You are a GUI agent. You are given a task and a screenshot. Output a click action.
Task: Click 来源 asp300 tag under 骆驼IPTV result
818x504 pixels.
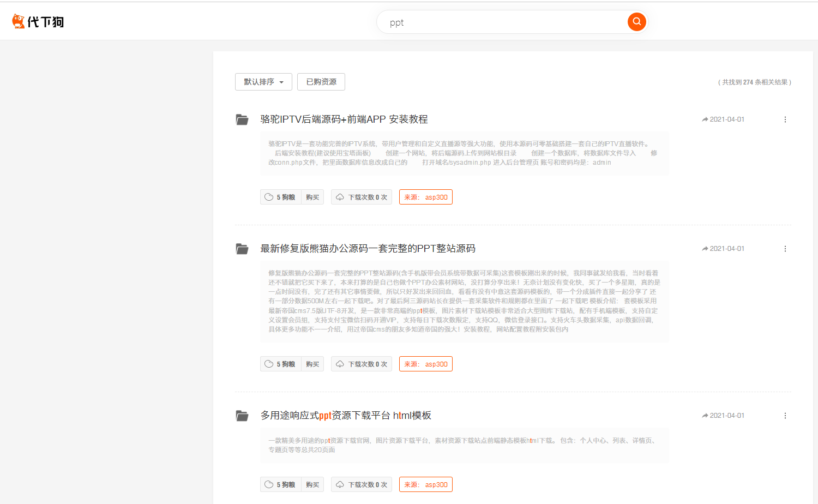(x=425, y=197)
